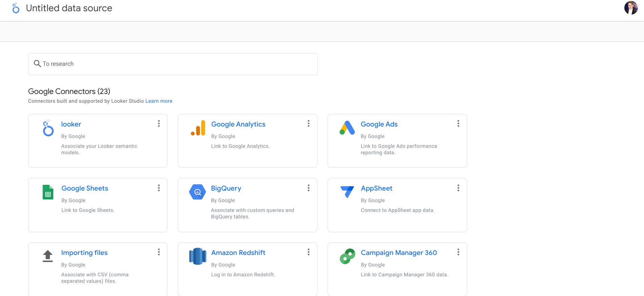The image size is (644, 296).
Task: Open more options for Amazon Redshift
Action: tap(308, 252)
